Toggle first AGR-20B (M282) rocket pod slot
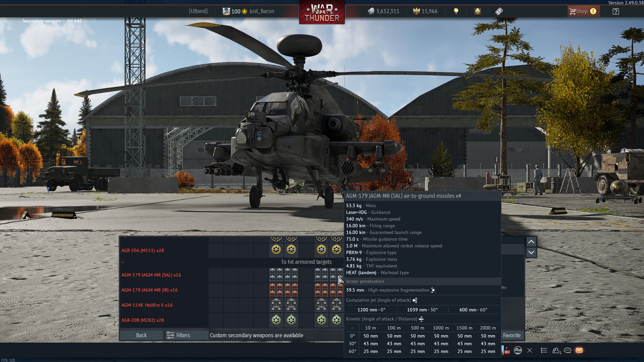Image resolution: width=644 pixels, height=362 pixels. click(276, 320)
